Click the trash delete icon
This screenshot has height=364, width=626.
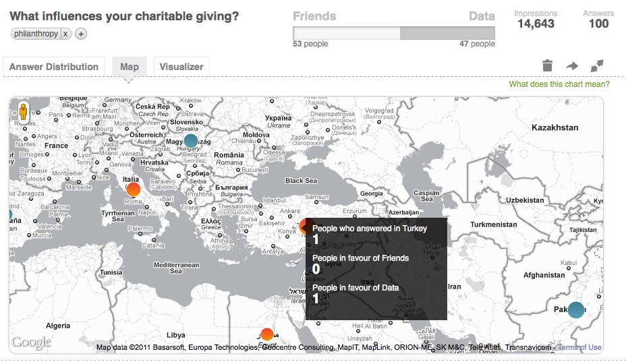[547, 65]
